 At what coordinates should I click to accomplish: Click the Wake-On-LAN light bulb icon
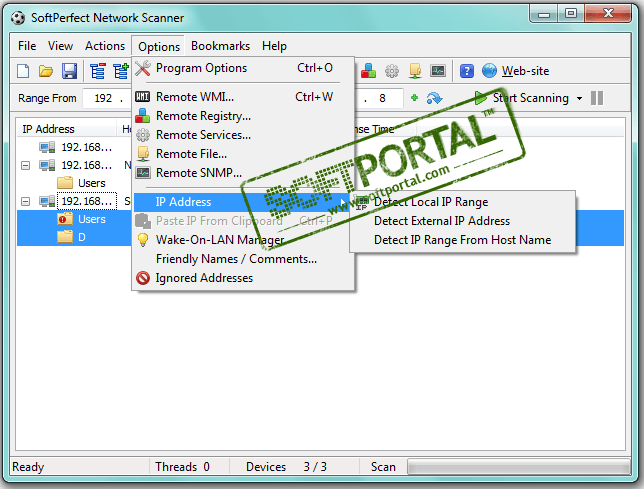(x=143, y=240)
